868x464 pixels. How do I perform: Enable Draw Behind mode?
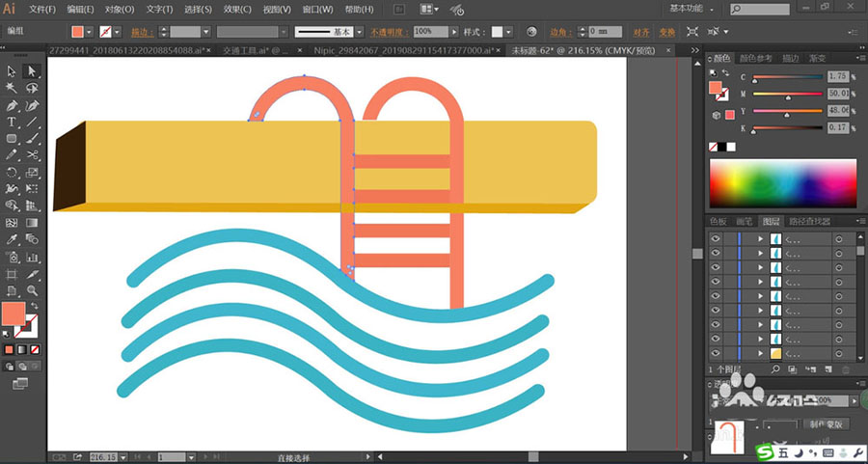(x=22, y=366)
